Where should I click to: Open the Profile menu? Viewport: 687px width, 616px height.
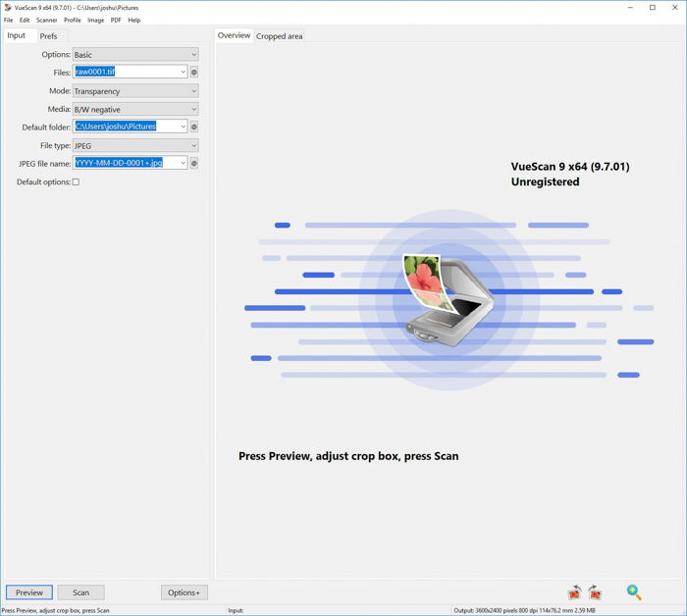coord(73,21)
